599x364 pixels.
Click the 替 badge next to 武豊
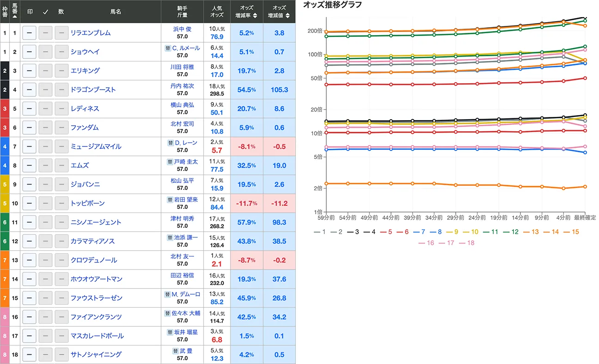click(176, 351)
